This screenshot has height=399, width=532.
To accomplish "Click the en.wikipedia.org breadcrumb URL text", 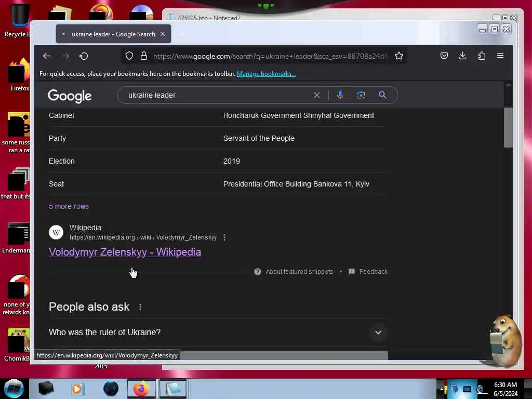I will (143, 237).
